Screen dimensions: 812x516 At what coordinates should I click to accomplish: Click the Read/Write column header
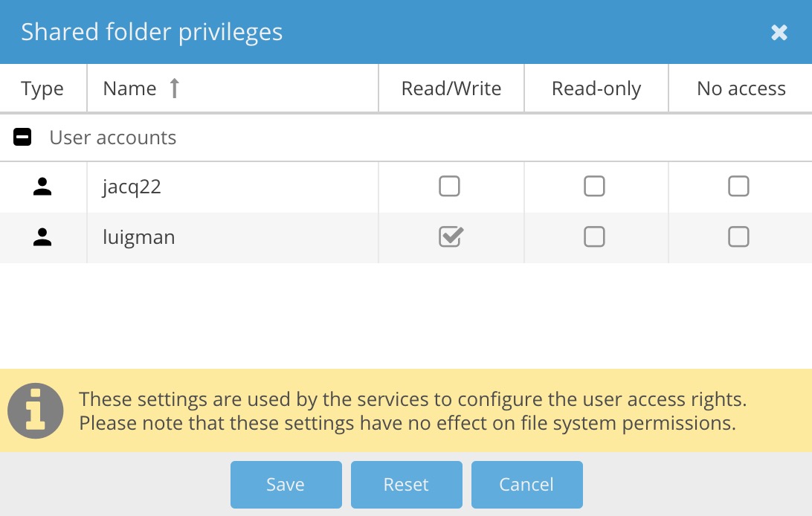pos(451,88)
